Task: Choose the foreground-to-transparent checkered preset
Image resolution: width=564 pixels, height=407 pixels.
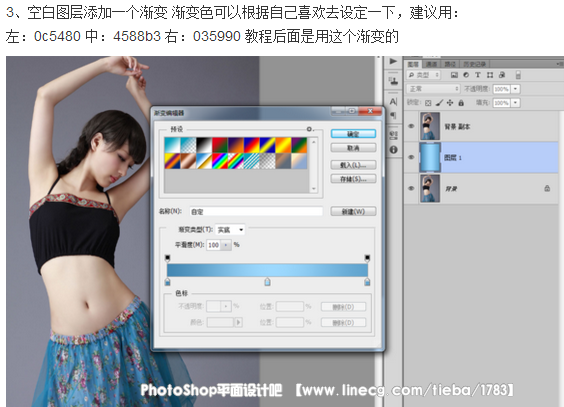Action: [x=188, y=145]
